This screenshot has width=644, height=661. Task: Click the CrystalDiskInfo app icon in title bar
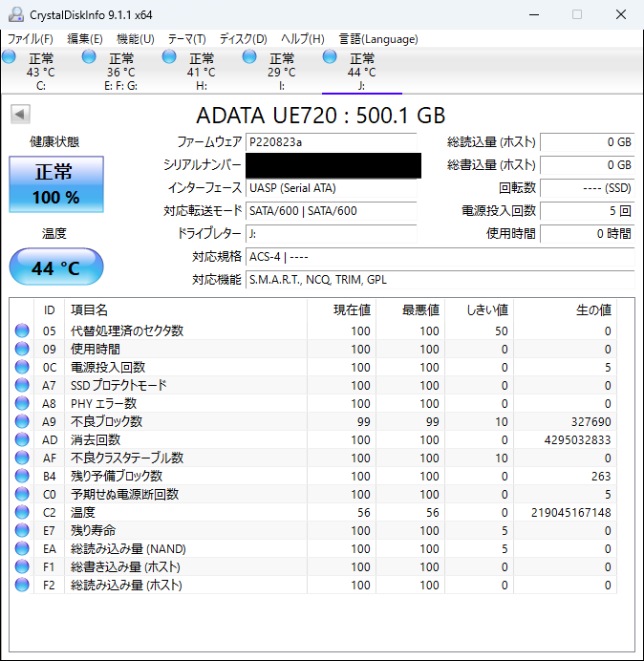click(16, 14)
